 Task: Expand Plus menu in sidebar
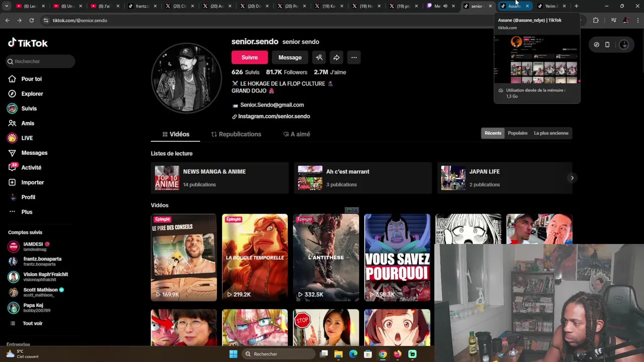click(x=27, y=212)
